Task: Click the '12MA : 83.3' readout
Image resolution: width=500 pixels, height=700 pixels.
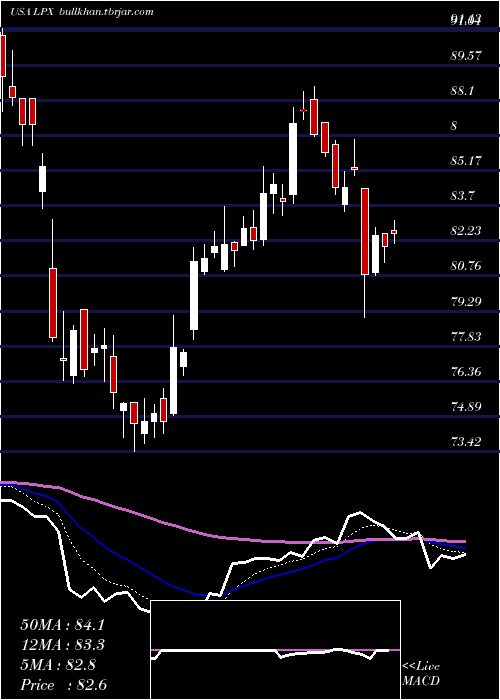Action: coord(63,645)
